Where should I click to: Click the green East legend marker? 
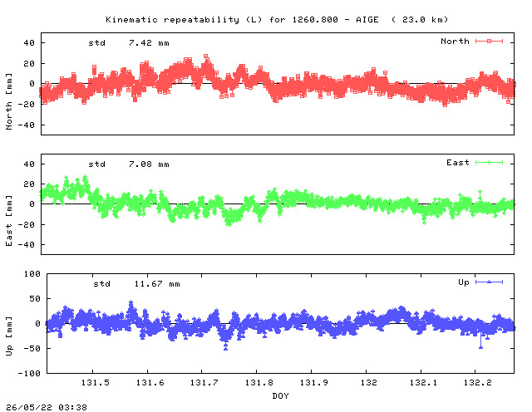489,163
